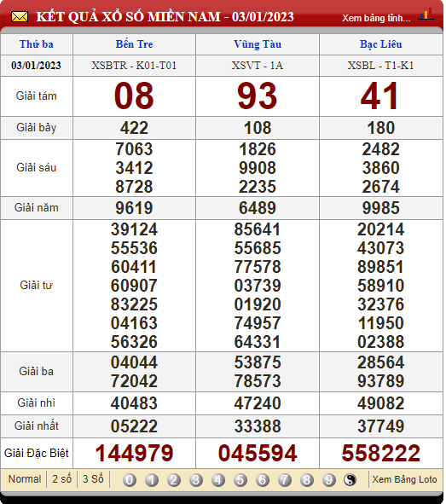This screenshot has height=504, width=446.
Task: Click the Giải sáu row label
Action: (37, 167)
